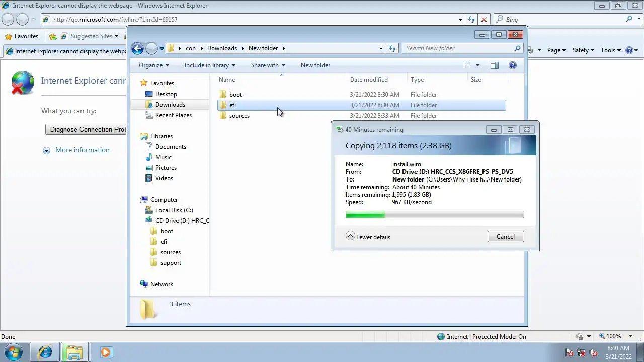Click Explorer's Forward navigation arrow

pyautogui.click(x=151, y=48)
